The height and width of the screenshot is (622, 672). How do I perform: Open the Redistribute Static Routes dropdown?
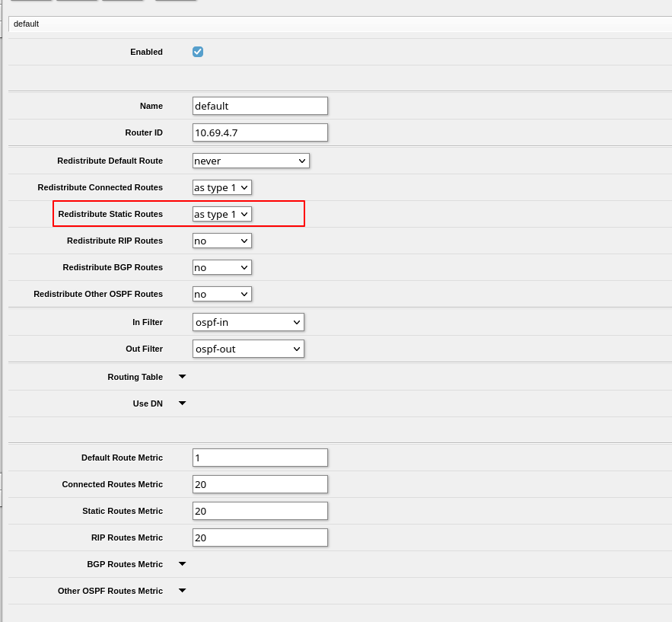pos(222,214)
